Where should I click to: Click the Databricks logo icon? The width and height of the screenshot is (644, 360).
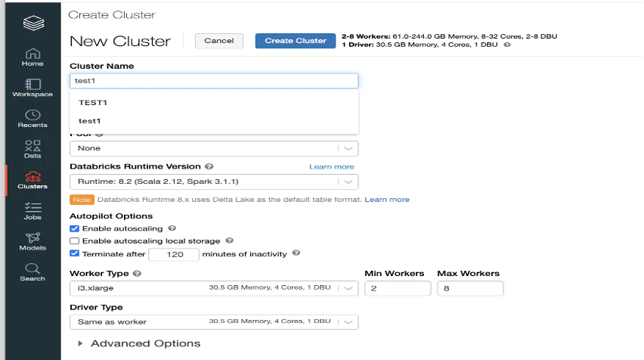pos(33,23)
